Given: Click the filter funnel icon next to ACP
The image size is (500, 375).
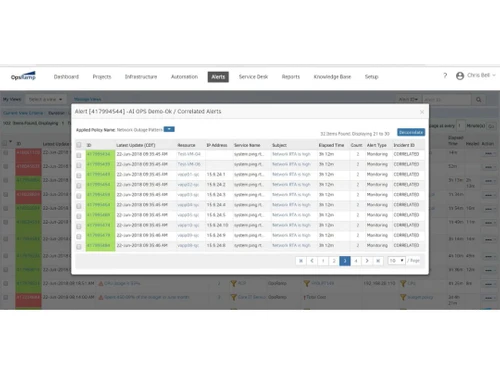Looking at the screenshot, I should coord(233,283).
